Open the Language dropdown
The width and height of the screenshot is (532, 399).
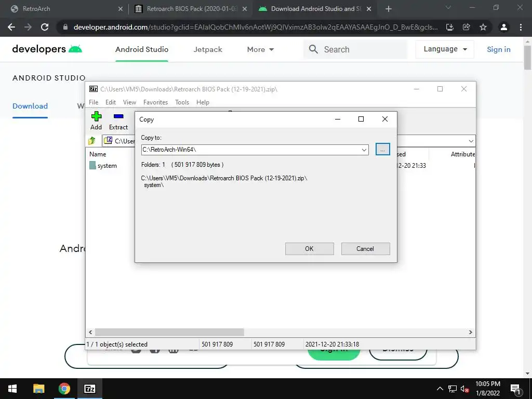coord(445,49)
